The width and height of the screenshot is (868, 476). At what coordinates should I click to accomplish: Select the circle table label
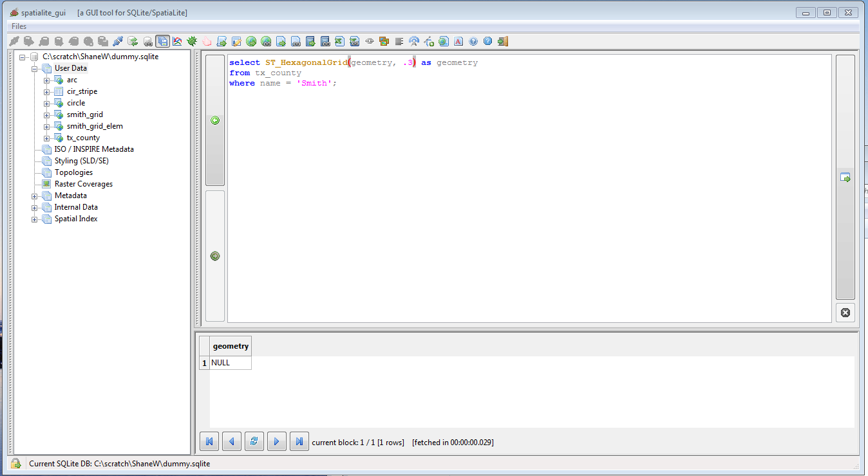tap(76, 103)
